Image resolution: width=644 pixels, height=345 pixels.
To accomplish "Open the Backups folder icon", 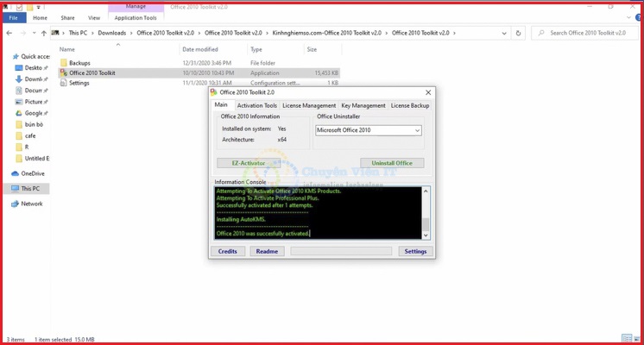I will [63, 63].
